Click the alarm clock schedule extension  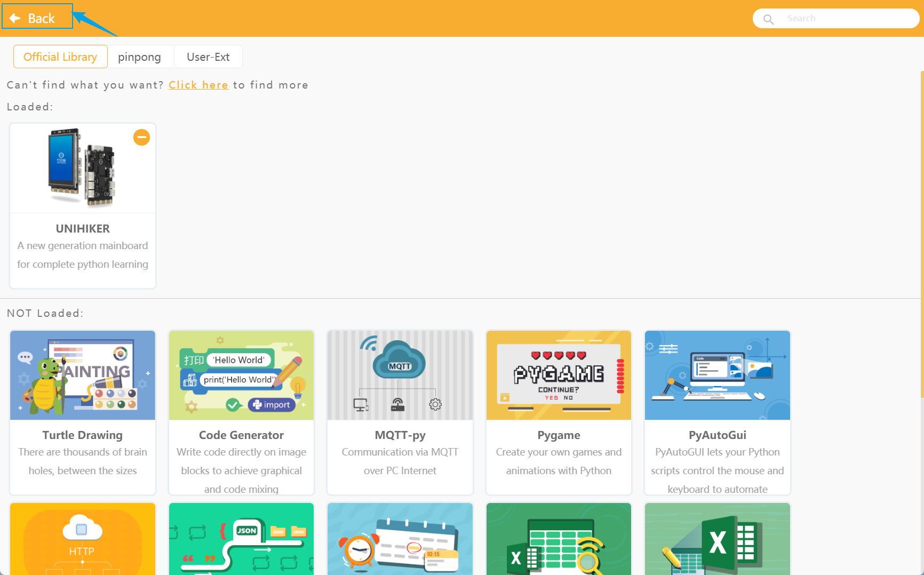click(400, 539)
